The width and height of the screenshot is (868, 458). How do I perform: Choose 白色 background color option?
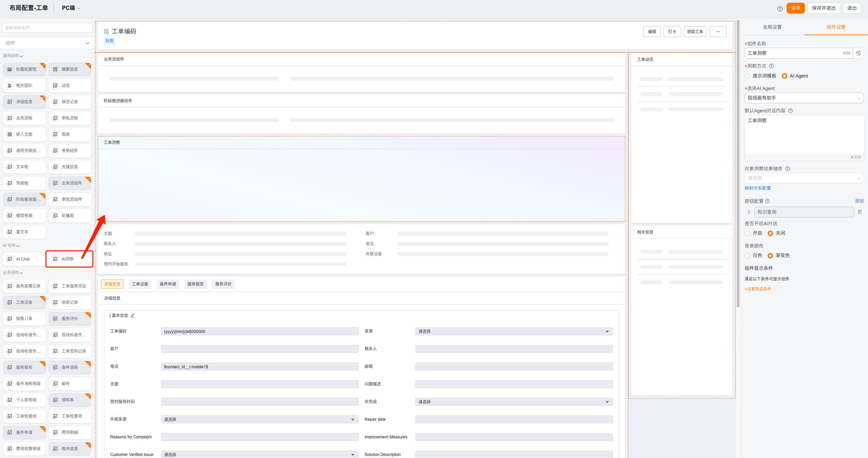(x=747, y=256)
